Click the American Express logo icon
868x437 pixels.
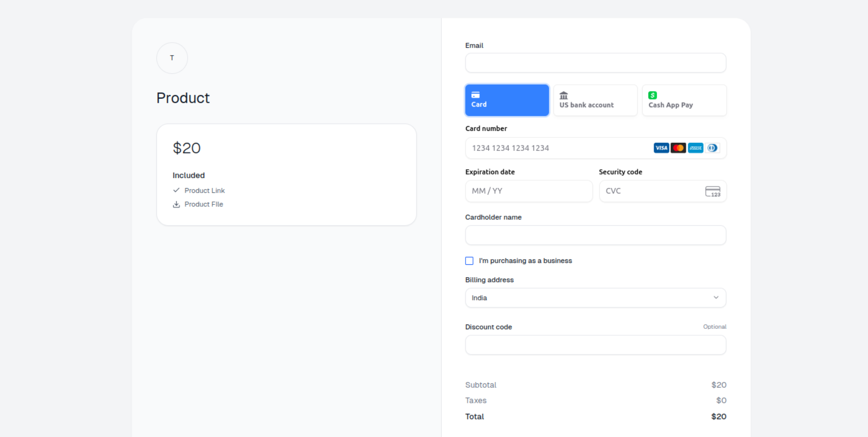tap(695, 148)
